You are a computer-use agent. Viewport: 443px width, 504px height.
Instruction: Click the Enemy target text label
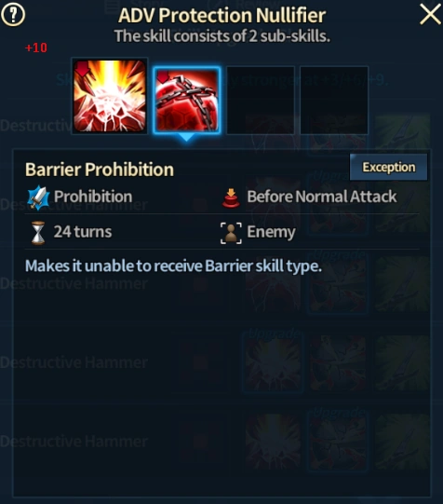tap(271, 232)
